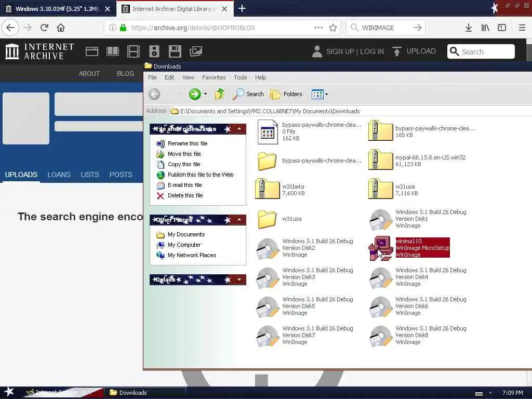Image resolution: width=532 pixels, height=399 pixels.
Task: Open page actions three-dot menu in URL bar
Action: [x=318, y=28]
